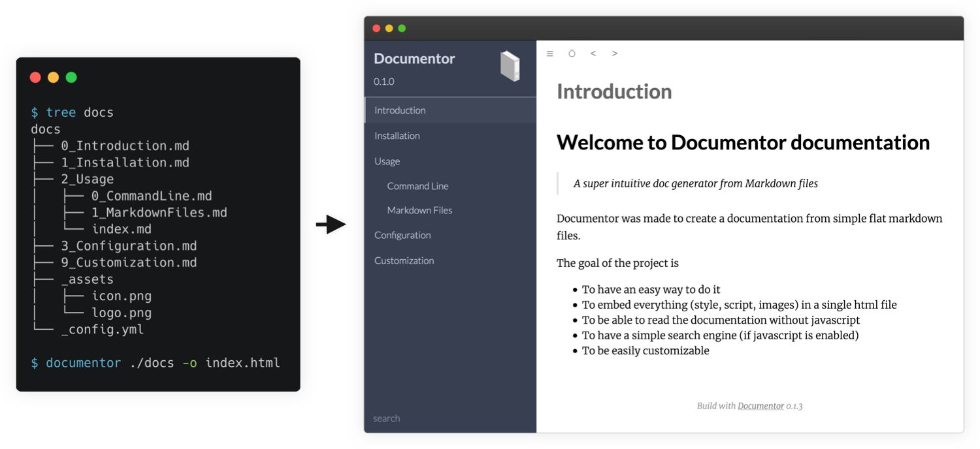This screenshot has width=980, height=449.
Task: Click the version label 0.1.0 below the title
Action: tap(384, 81)
